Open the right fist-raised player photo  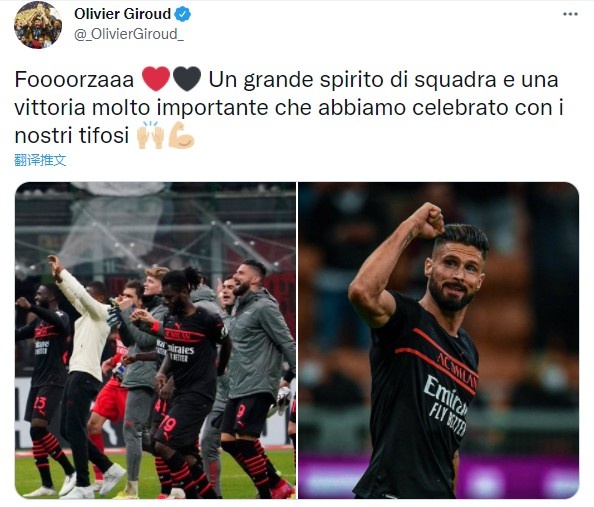tap(439, 340)
